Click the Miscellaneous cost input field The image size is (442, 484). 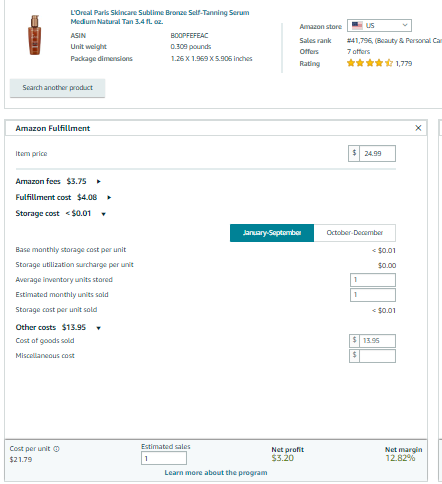click(x=377, y=356)
